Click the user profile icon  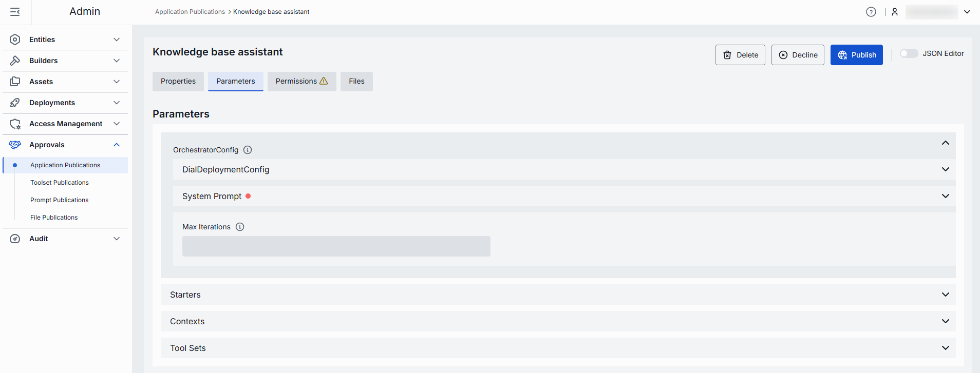895,12
